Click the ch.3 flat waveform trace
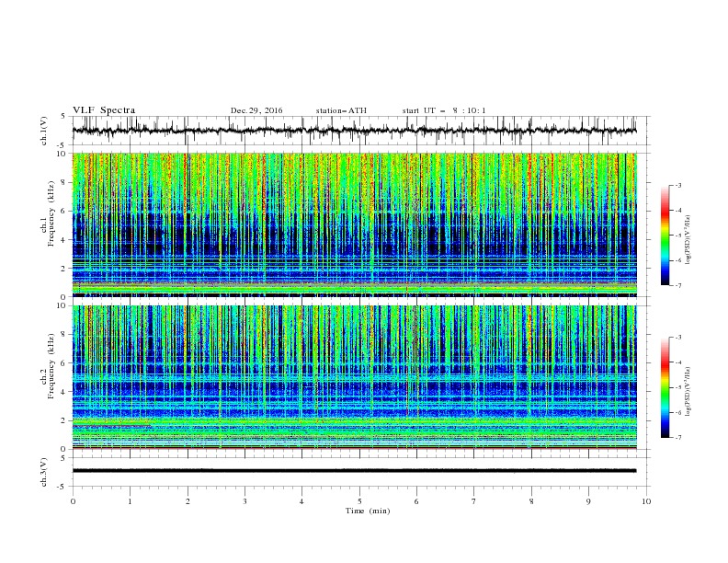The width and height of the screenshot is (728, 563). [x=354, y=471]
